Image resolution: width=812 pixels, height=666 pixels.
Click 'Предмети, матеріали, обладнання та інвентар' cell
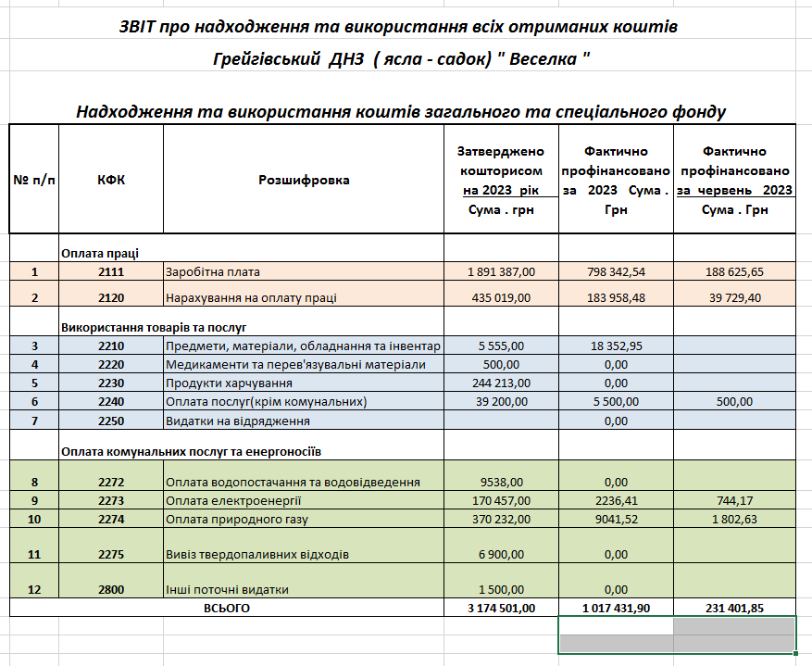304,346
